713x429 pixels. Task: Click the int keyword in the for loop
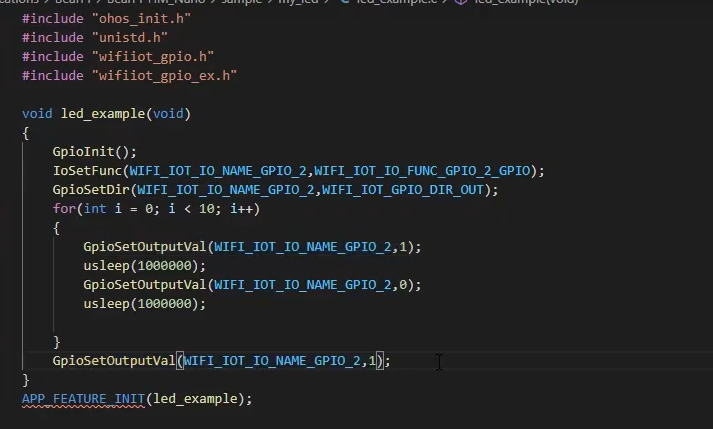[x=95, y=209]
